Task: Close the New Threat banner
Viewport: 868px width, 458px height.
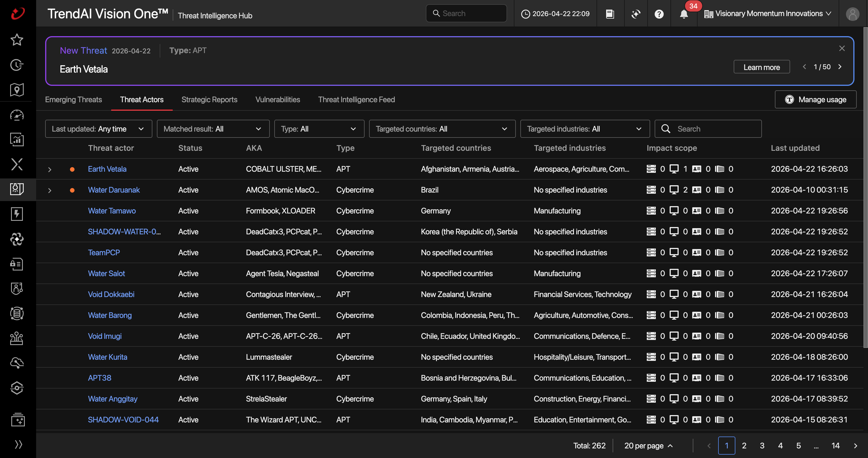Action: click(x=842, y=48)
